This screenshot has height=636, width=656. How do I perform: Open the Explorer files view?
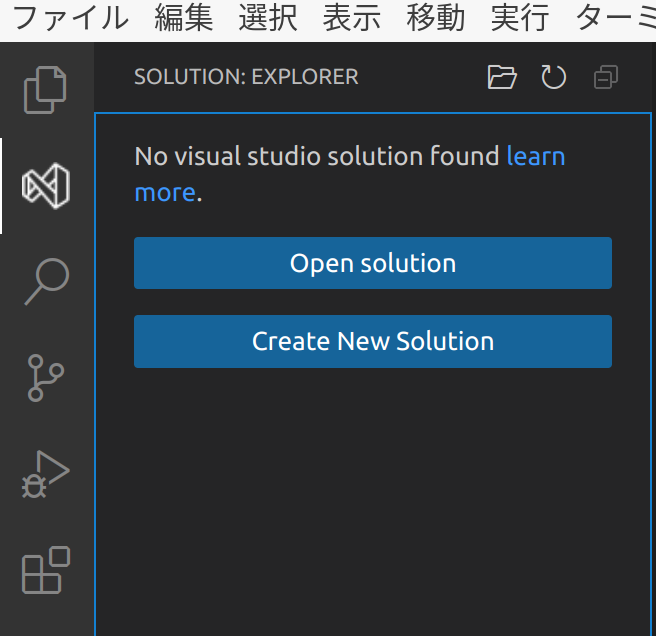(x=46, y=90)
